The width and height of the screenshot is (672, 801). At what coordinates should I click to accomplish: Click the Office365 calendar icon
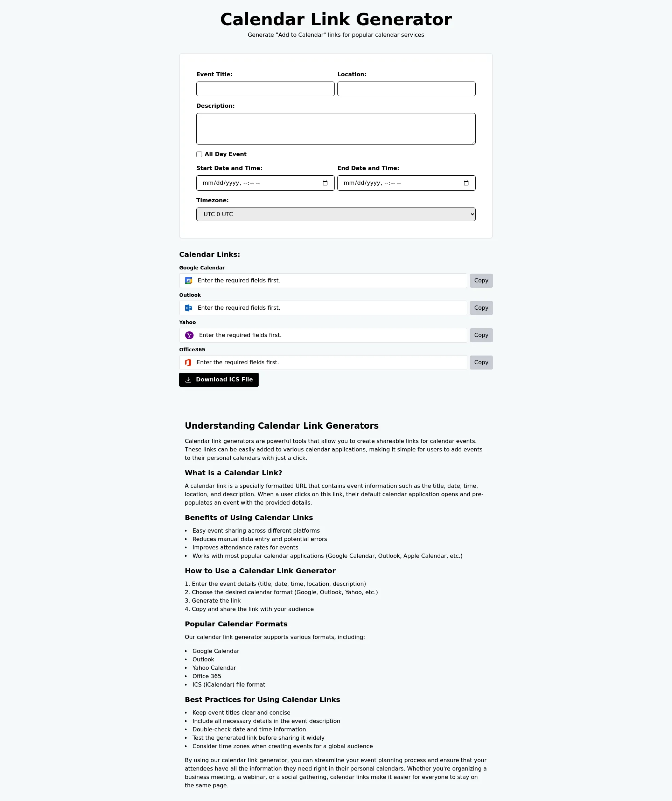(x=189, y=363)
